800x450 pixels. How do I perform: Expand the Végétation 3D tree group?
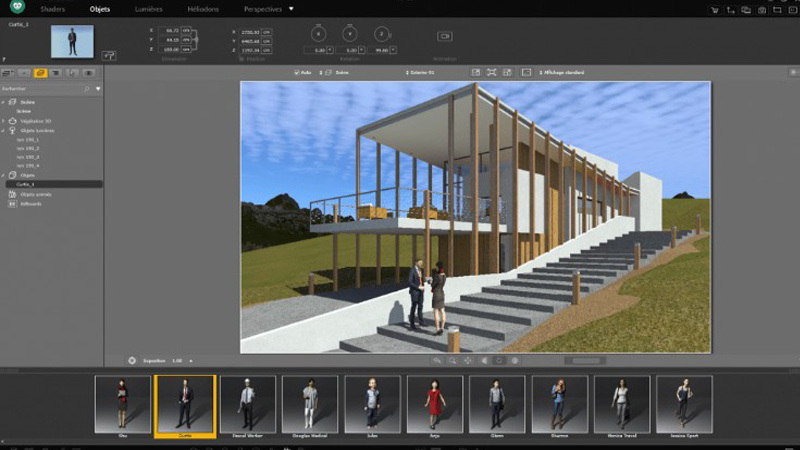[3, 121]
